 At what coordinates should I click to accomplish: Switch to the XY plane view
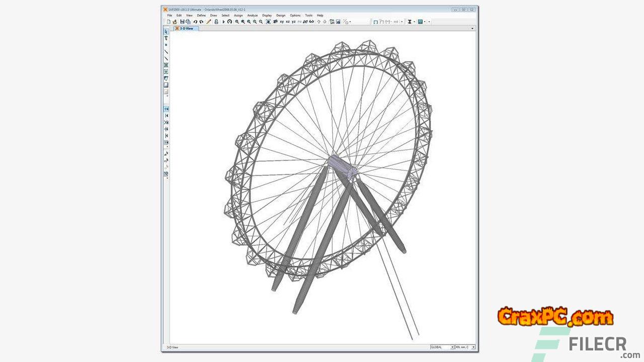(x=281, y=22)
